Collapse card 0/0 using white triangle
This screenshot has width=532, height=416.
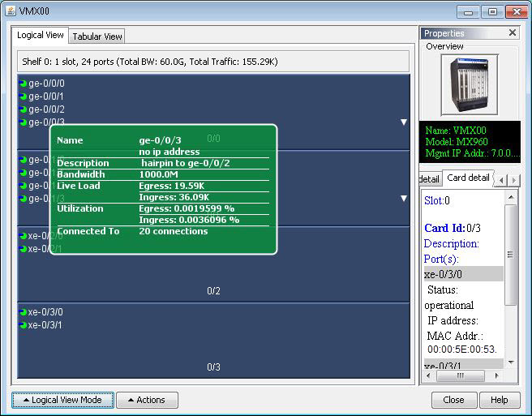pyautogui.click(x=403, y=122)
